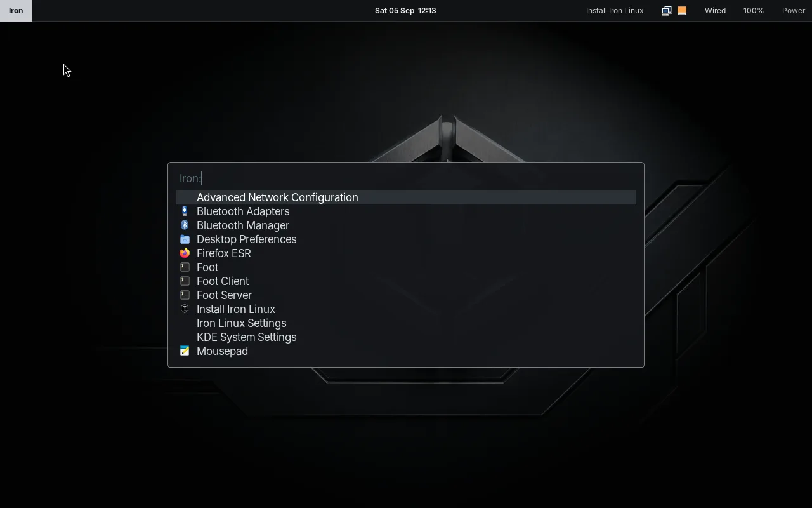Click the date and clock display
This screenshot has width=812, height=508.
point(405,11)
